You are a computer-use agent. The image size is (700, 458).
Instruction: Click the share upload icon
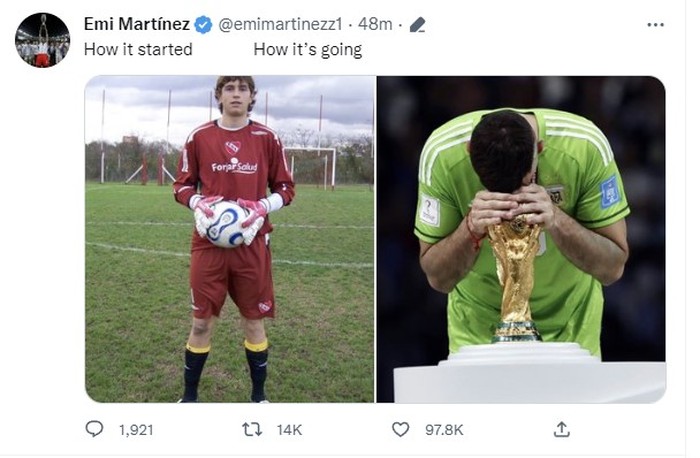[x=562, y=429]
